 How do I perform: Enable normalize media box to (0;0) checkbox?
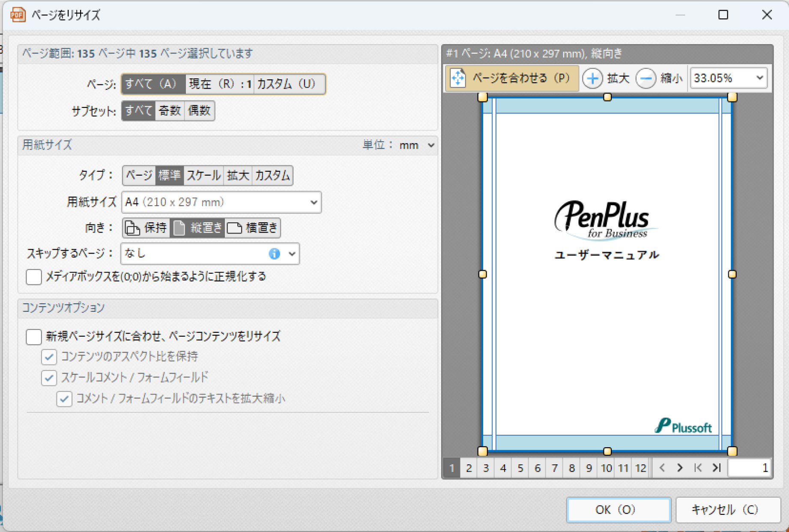point(34,277)
